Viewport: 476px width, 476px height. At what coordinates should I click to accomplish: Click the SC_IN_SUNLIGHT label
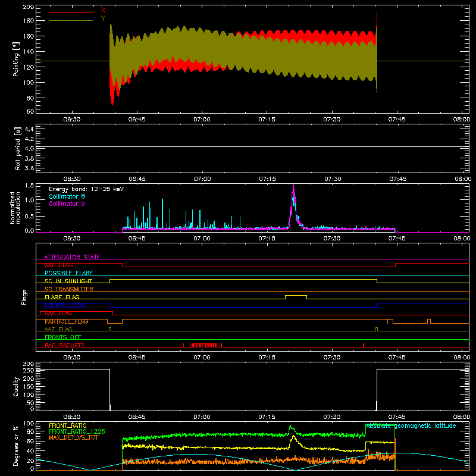click(68, 281)
